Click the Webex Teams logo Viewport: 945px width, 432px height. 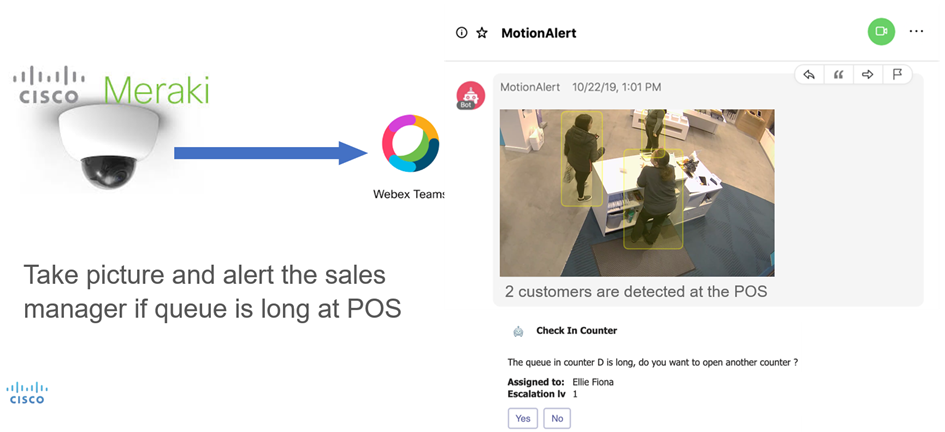pos(410,150)
